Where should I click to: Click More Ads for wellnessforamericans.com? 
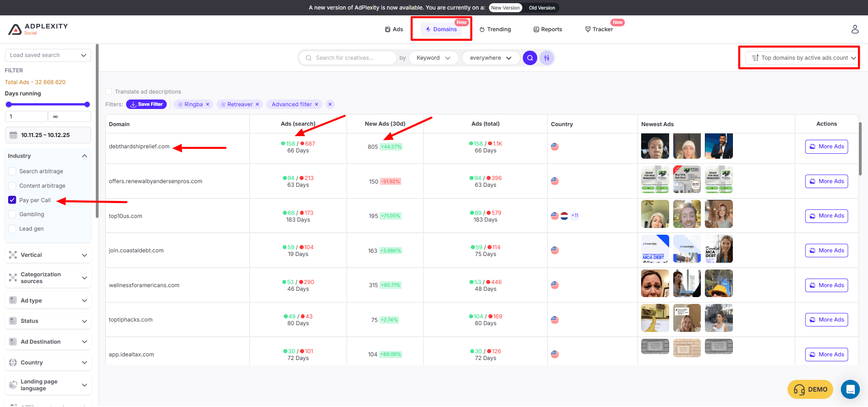pyautogui.click(x=826, y=285)
